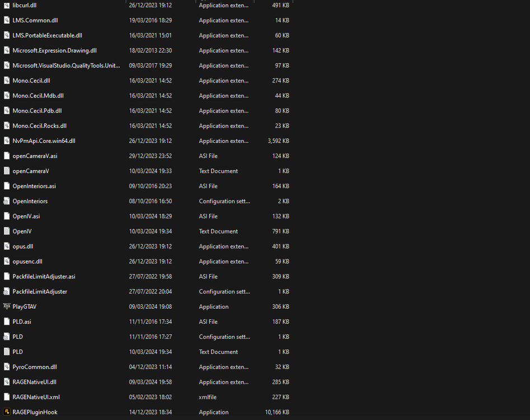
Task: Click the PyroCommon.dll file icon
Action: (x=6, y=367)
